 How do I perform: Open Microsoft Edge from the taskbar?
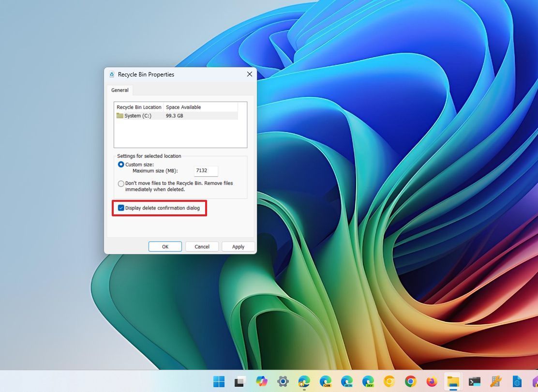(304, 382)
